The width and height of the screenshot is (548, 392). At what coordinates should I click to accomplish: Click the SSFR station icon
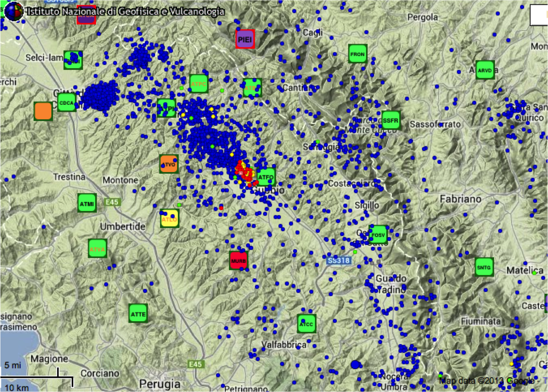point(390,120)
